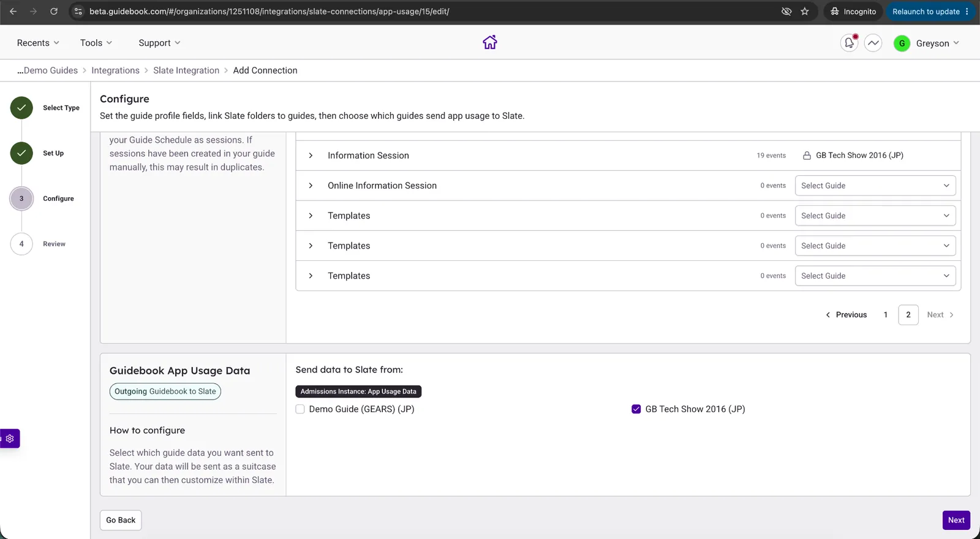Open the Recents menu
The height and width of the screenshot is (539, 980).
click(x=38, y=43)
